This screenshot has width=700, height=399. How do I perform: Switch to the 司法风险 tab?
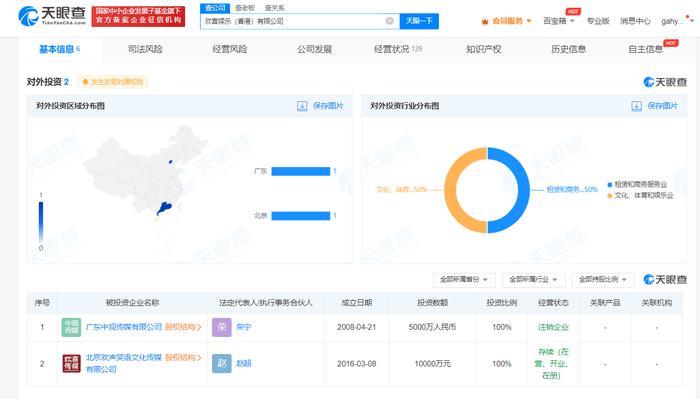coord(145,49)
